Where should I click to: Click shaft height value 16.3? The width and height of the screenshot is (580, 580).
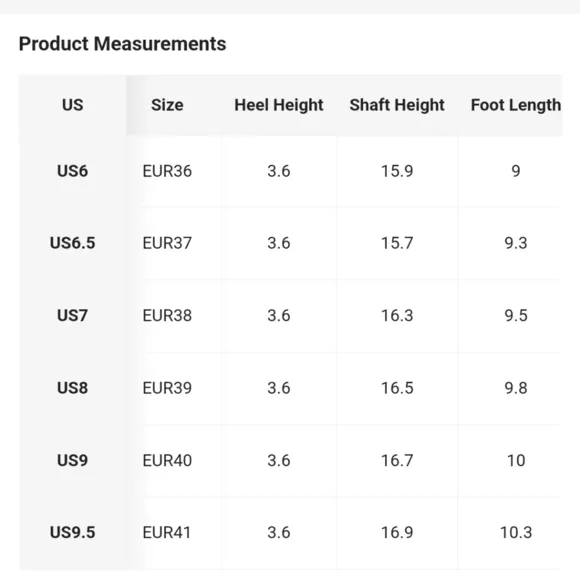click(x=397, y=316)
